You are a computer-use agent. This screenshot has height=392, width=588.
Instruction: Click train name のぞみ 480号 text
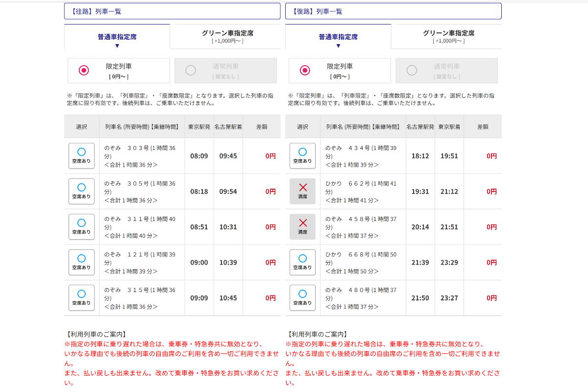click(347, 290)
